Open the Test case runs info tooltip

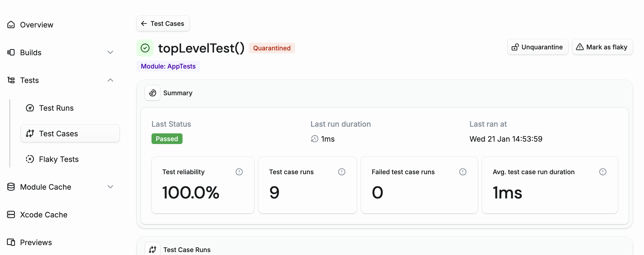pos(342,172)
